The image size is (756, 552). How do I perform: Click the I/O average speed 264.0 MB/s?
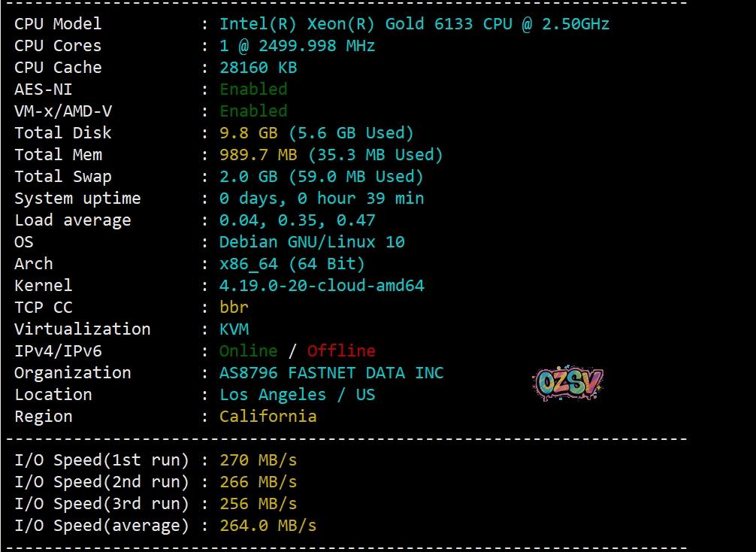[268, 526]
